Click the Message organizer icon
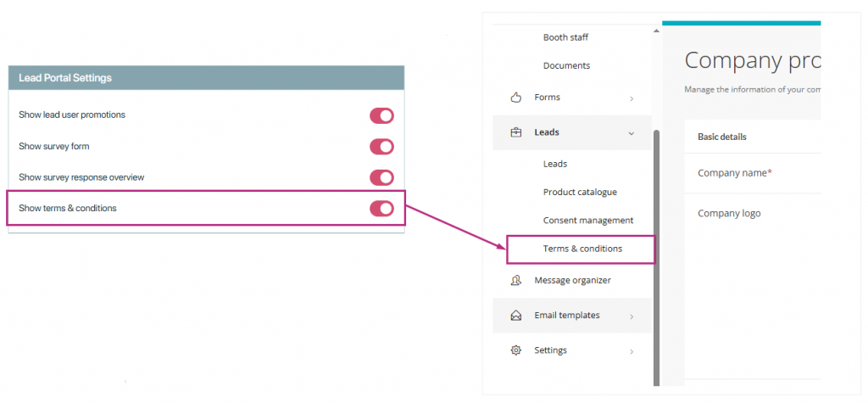Screen dimensions: 868x403 [515, 281]
